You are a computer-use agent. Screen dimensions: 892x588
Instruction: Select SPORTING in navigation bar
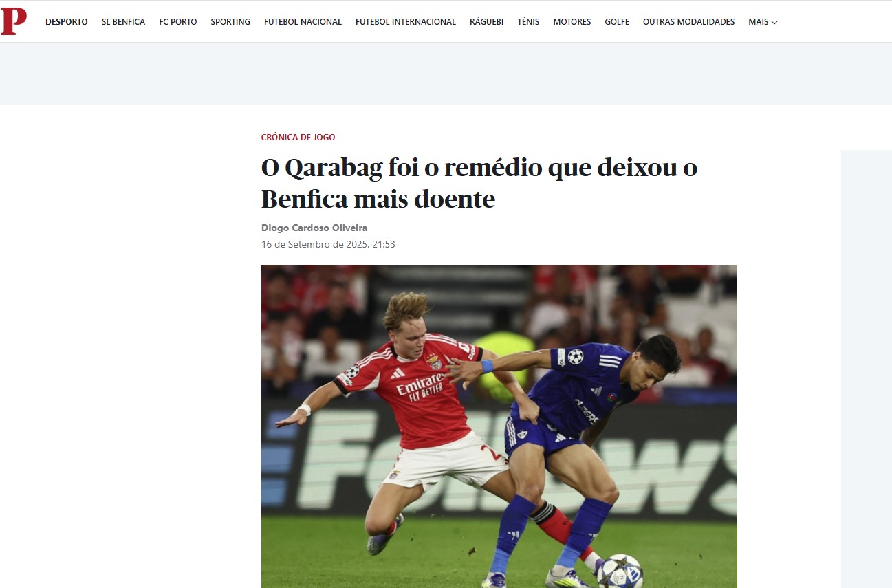click(x=230, y=22)
